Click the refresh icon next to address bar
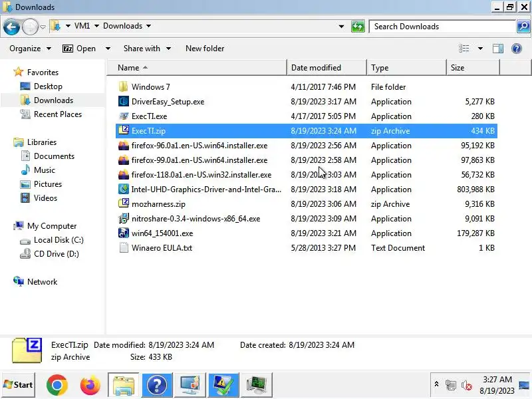This screenshot has width=532, height=399. [358, 27]
